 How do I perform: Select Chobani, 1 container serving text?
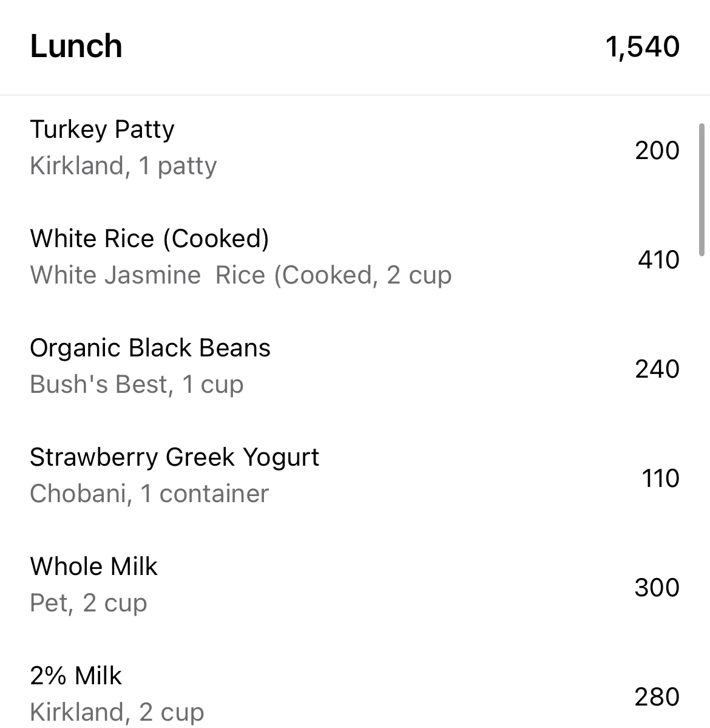tap(149, 494)
